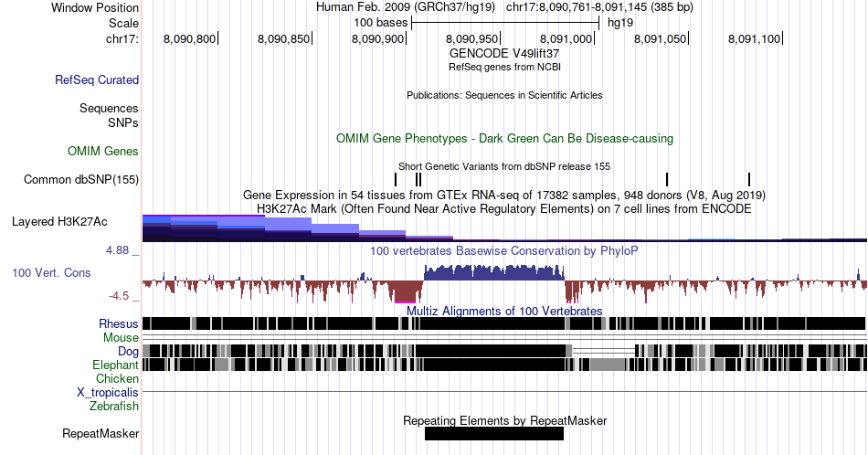Screen dimensions: 868x455
Task: Click the chr17:8,090,761-8,091,145 position text
Action: coord(599,7)
